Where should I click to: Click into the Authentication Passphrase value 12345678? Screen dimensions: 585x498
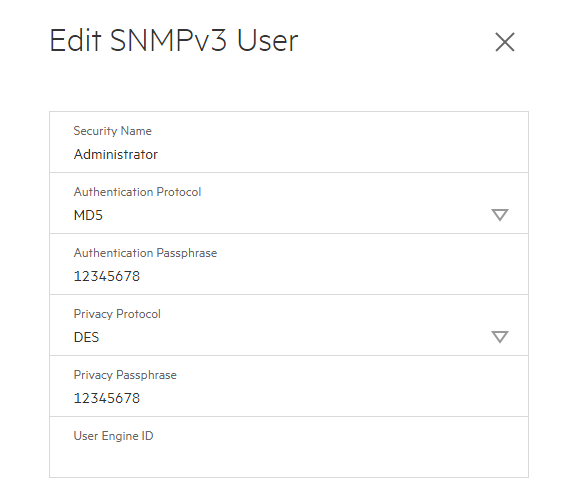pos(107,276)
